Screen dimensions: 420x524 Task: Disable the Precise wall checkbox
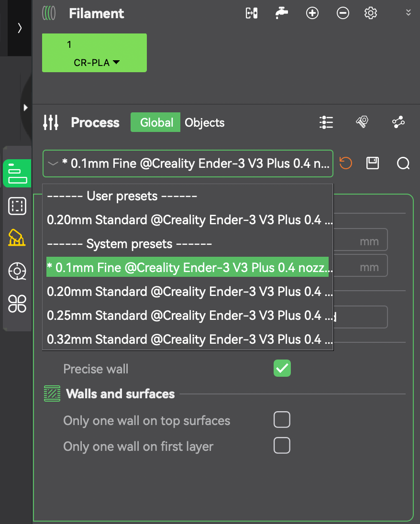pos(282,369)
